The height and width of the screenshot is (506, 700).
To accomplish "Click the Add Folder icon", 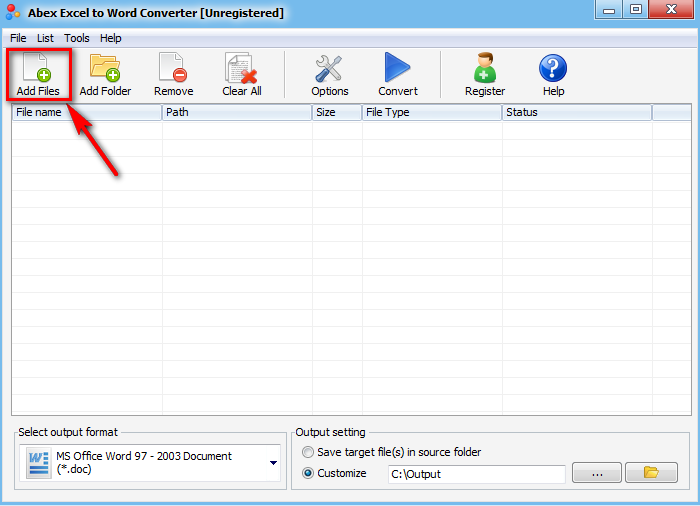I will click(105, 74).
